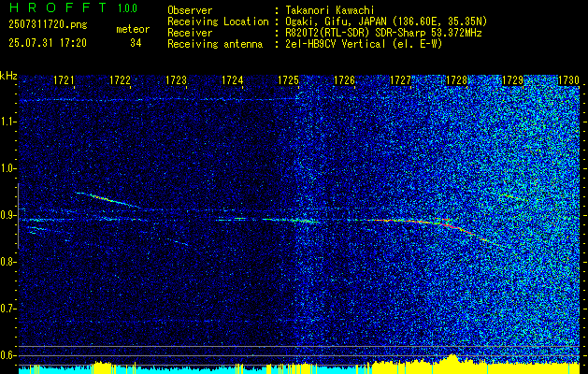This screenshot has height=374, width=588.
Task: Click the 0.8 kHz axis label
Action: point(7,262)
